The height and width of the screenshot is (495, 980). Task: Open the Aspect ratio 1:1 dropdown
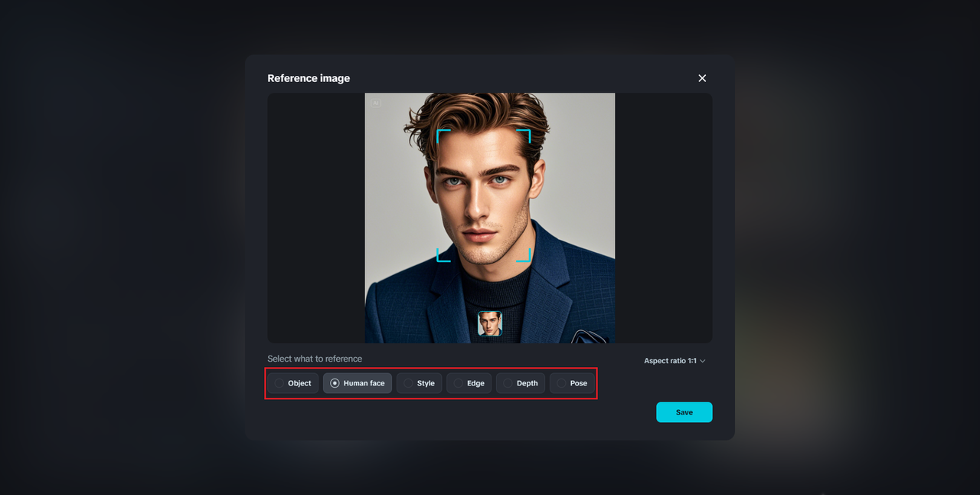coord(675,361)
